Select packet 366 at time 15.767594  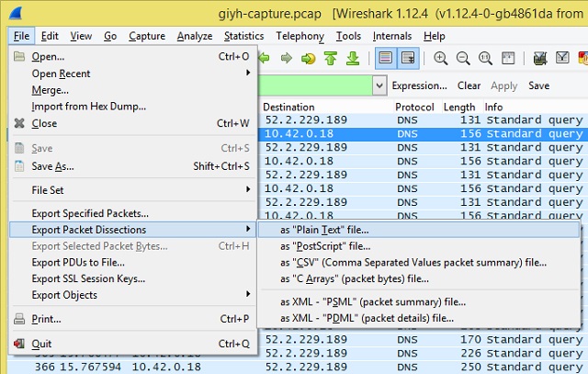click(298, 367)
